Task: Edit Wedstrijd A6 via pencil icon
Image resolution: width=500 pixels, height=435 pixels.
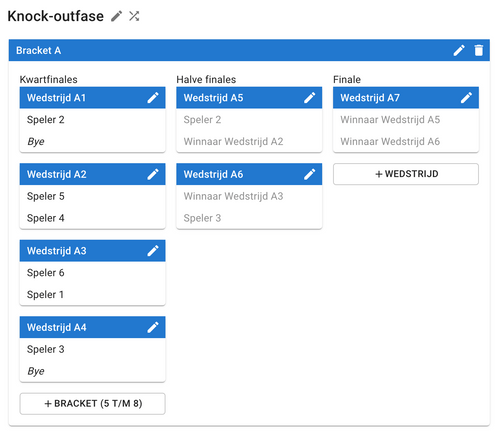Action: tap(310, 174)
